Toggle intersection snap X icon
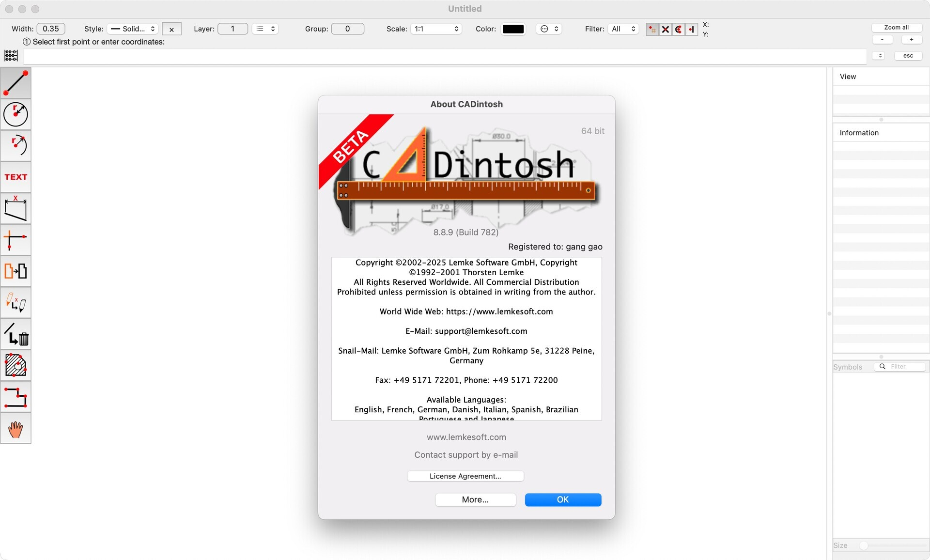 pyautogui.click(x=666, y=30)
